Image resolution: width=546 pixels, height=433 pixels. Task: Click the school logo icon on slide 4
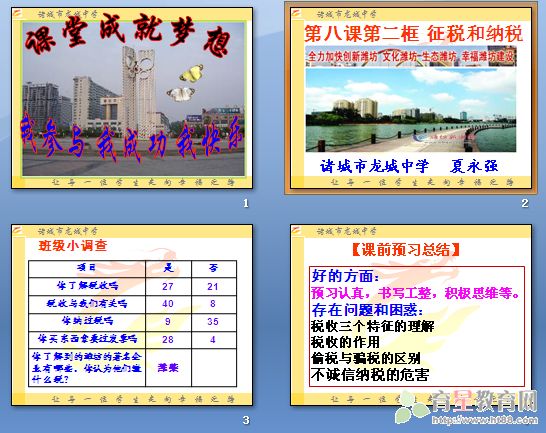296,230
